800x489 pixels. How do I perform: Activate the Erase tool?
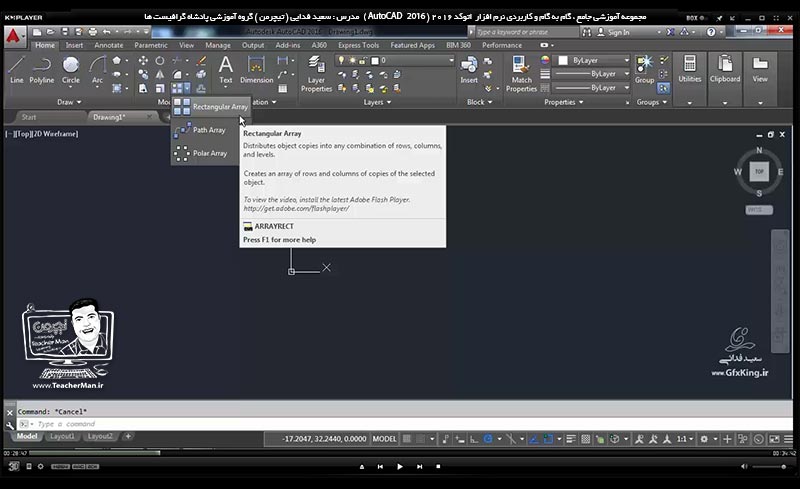point(202,61)
